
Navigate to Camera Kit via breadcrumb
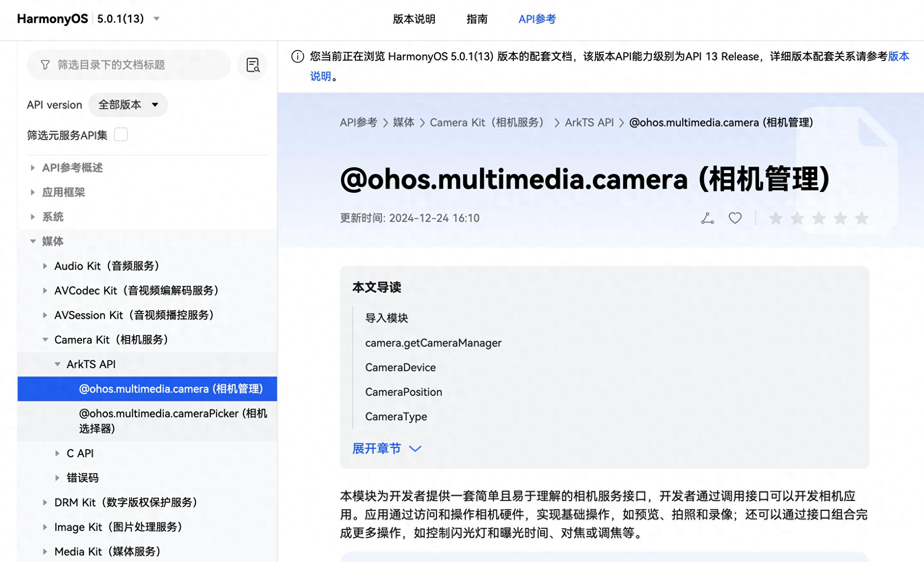pyautogui.click(x=487, y=123)
